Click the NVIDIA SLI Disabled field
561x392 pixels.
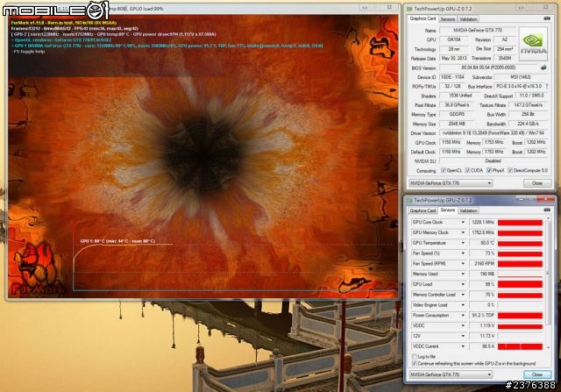pyautogui.click(x=494, y=161)
